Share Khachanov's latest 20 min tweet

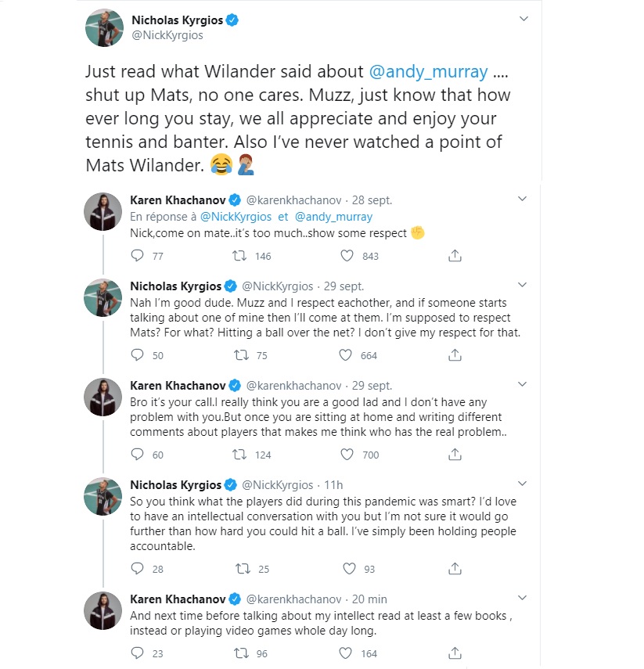pyautogui.click(x=455, y=653)
